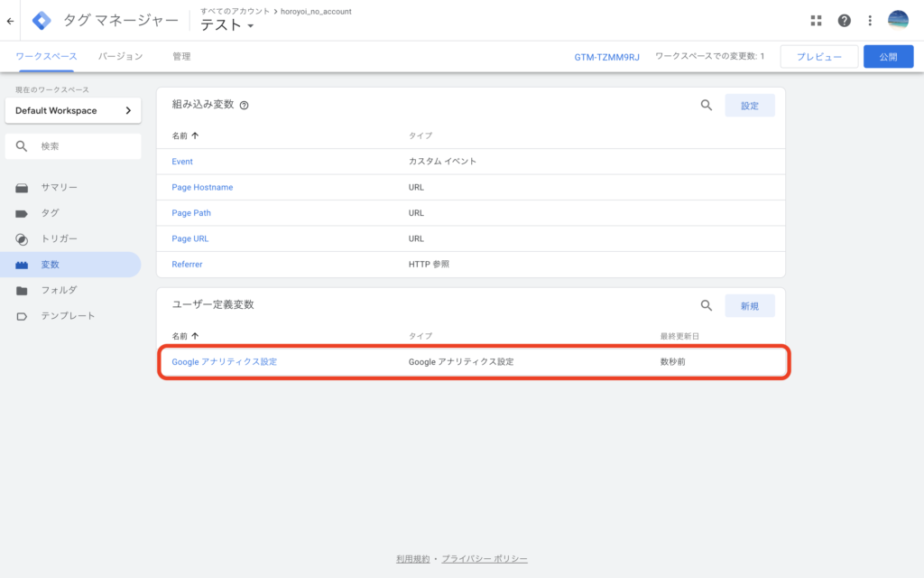This screenshot has height=578, width=924.
Task: Open the Google アナリティクス設定 variable link
Action: (224, 361)
